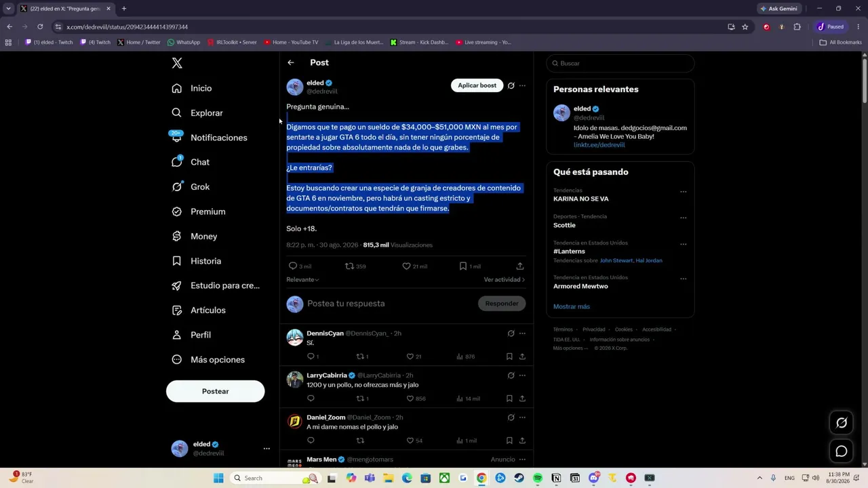Open the Grok icon beside Aplicar boost
868x488 pixels.
pyautogui.click(x=511, y=85)
